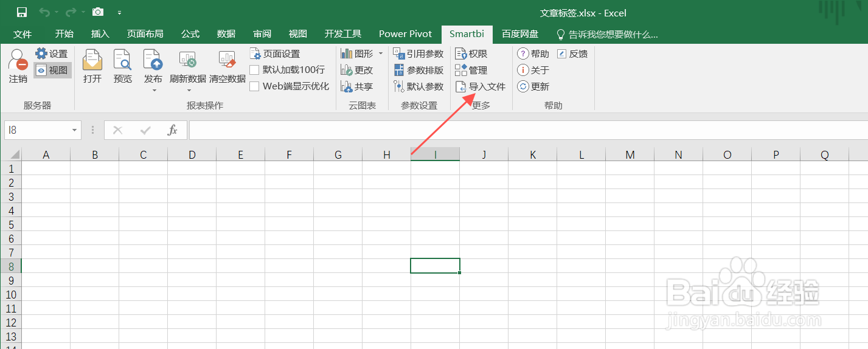Screen dimensions: 868x349
Task: Click the 权限 permissions button
Action: (x=471, y=54)
